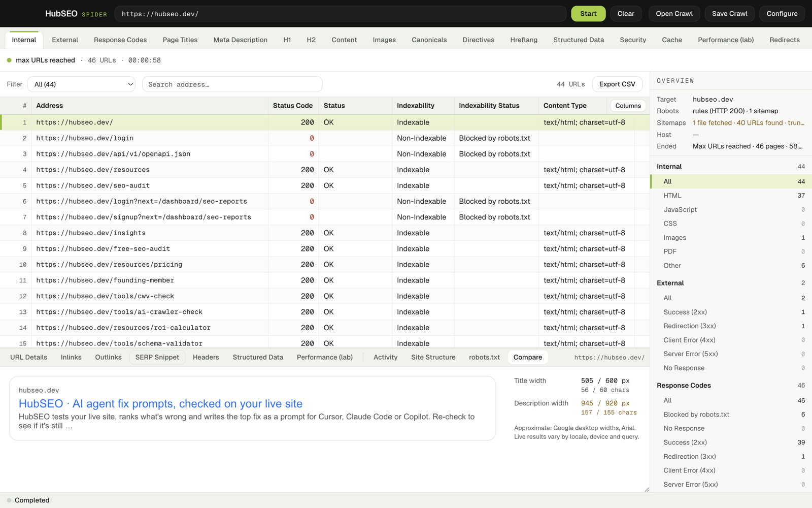Switch to the Response Codes tab
The height and width of the screenshot is (508, 812).
pos(120,40)
